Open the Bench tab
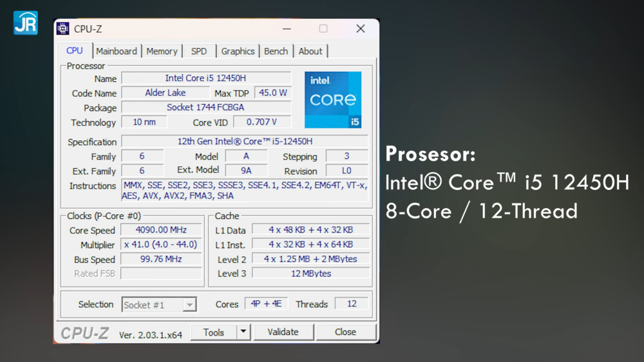This screenshot has height=362, width=644. 276,52
